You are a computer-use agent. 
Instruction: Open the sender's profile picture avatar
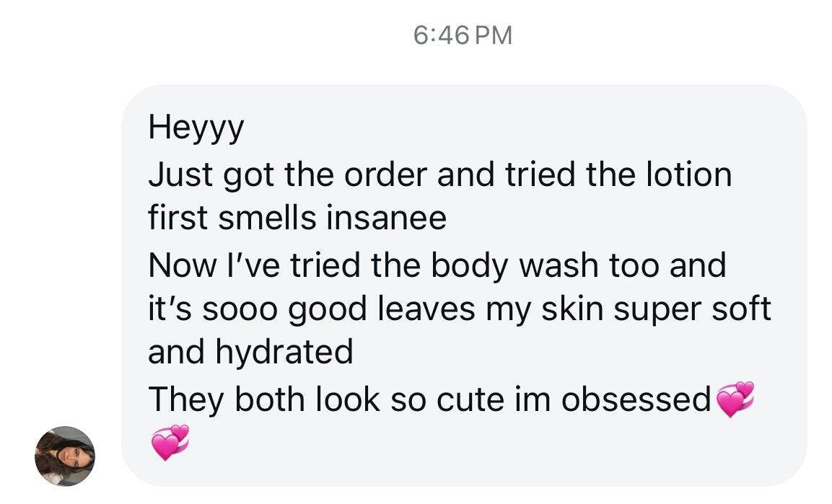[65, 456]
